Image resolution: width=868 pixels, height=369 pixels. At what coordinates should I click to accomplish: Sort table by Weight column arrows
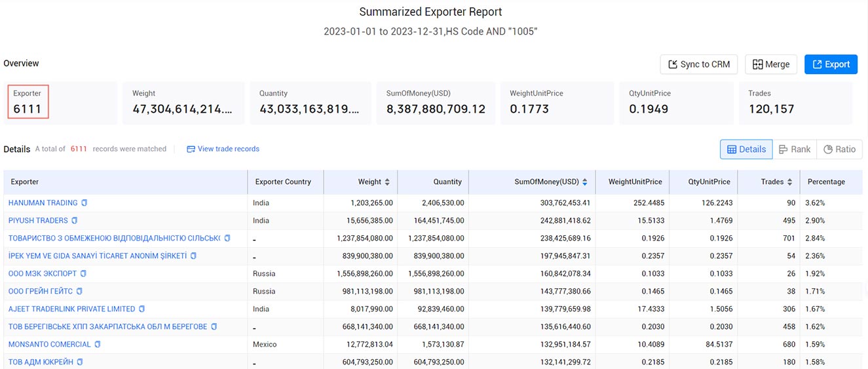point(387,182)
